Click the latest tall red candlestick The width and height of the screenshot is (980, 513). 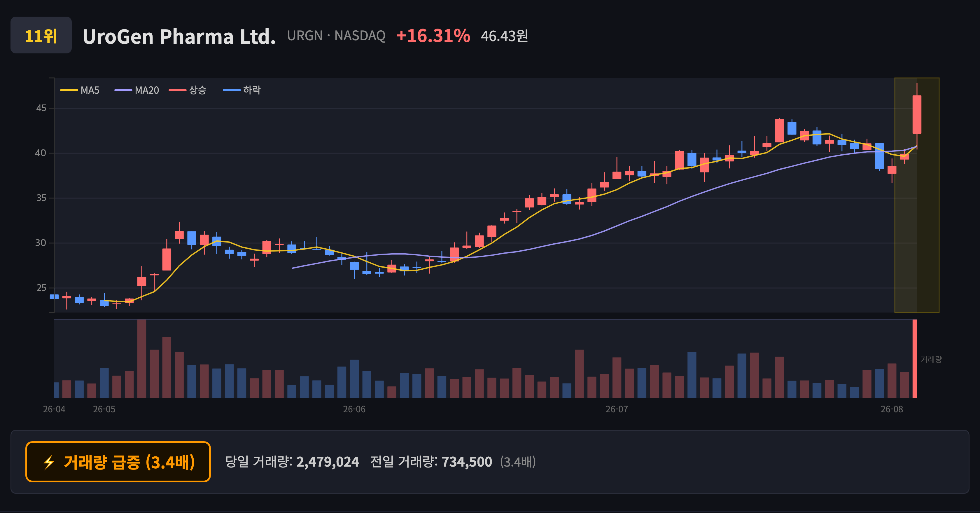[917, 115]
